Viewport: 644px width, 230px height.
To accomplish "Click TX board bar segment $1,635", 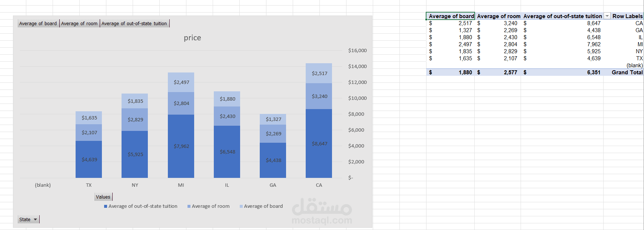I will click(x=89, y=118).
